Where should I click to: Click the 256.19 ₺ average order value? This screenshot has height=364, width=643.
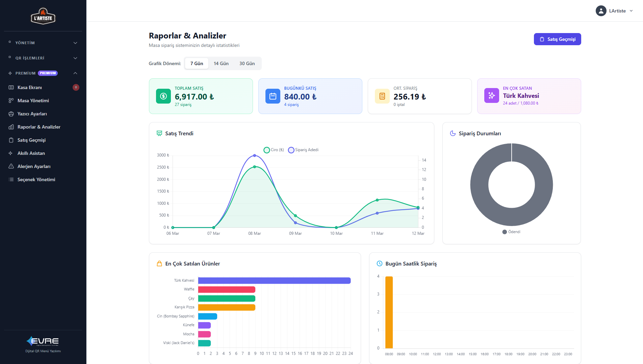pyautogui.click(x=410, y=97)
